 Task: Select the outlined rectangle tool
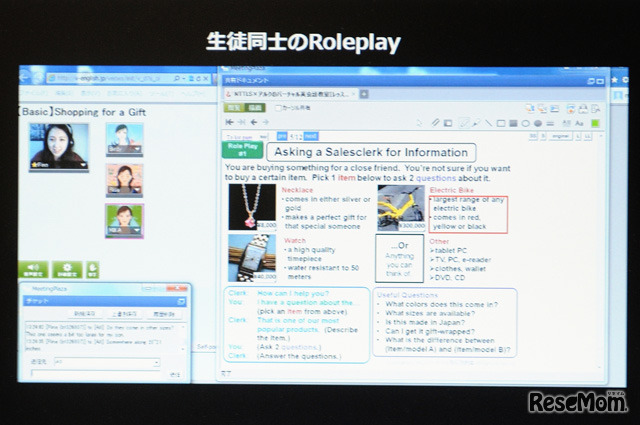click(x=501, y=123)
